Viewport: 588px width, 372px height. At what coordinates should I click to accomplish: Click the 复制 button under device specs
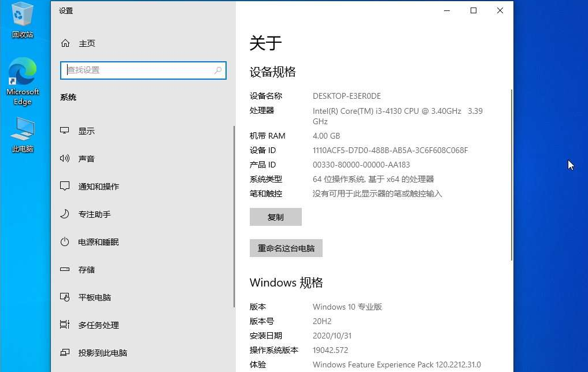[276, 217]
